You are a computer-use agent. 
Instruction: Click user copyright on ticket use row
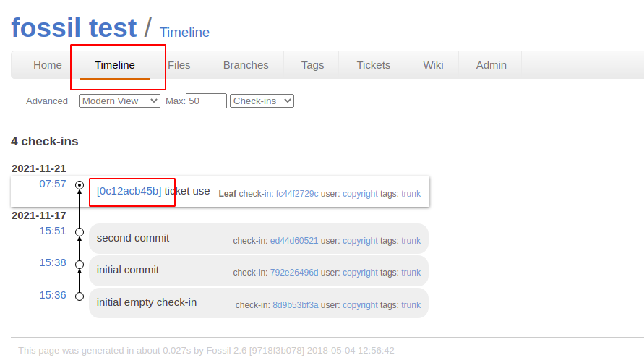(x=360, y=194)
